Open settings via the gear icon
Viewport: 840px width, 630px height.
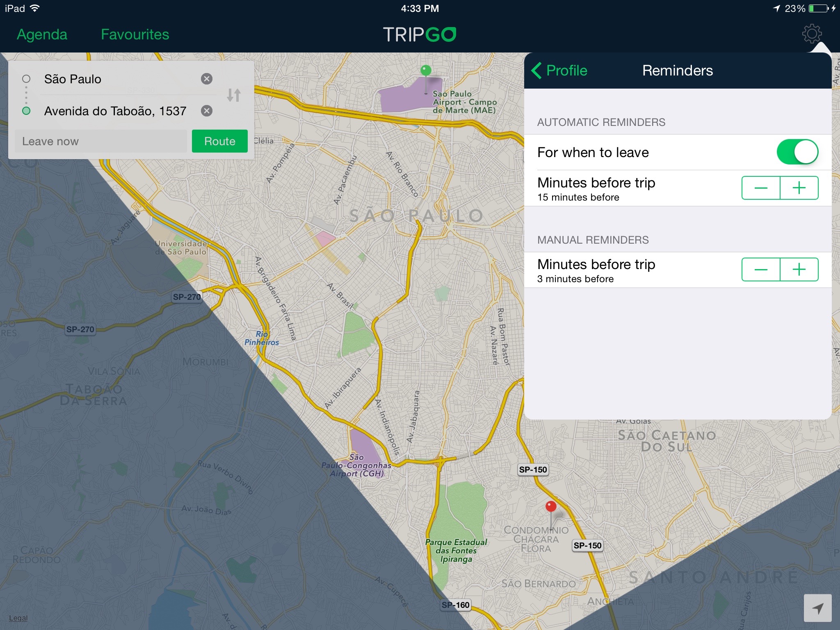(x=812, y=34)
